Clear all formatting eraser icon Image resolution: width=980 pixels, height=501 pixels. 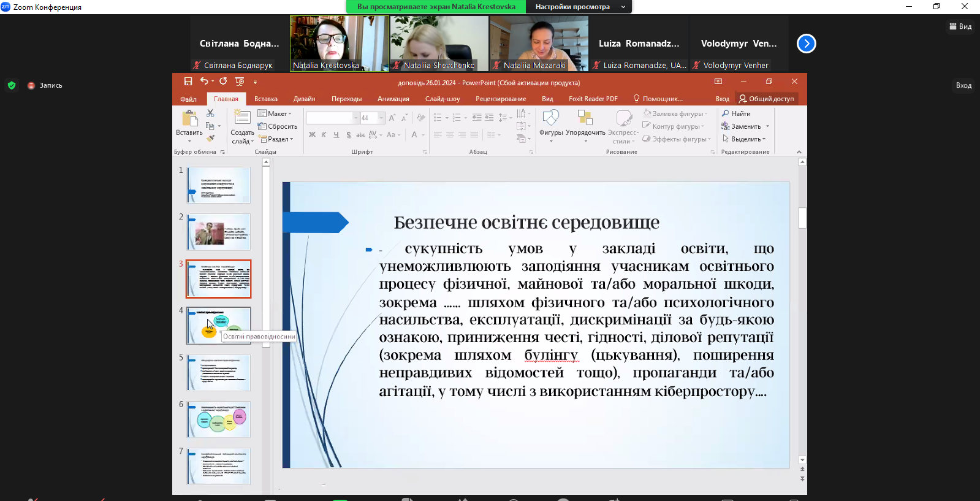[x=421, y=118]
